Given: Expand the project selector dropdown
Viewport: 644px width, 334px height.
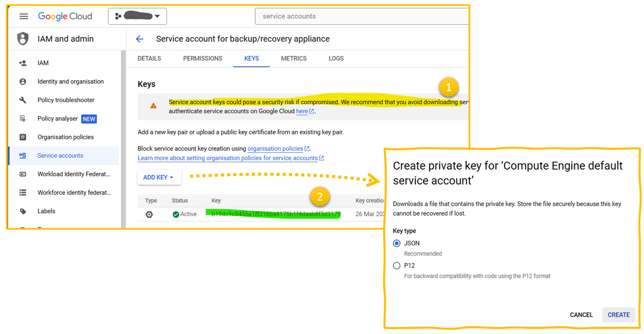Looking at the screenshot, I should click(137, 16).
